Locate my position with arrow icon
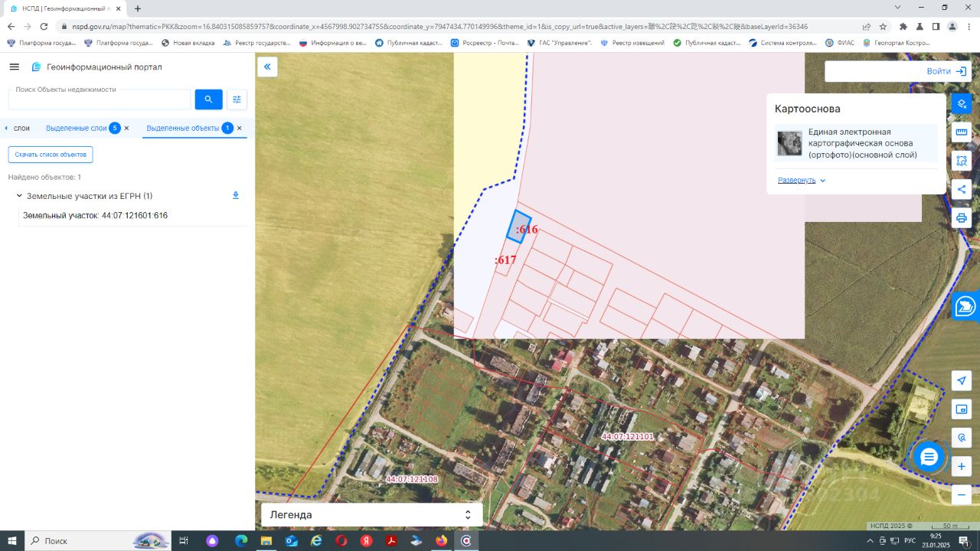Image resolution: width=980 pixels, height=551 pixels. pos(962,380)
